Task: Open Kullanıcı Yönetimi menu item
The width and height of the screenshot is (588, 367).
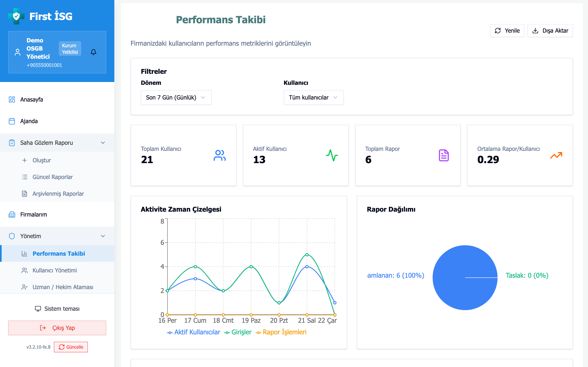Action: click(55, 270)
